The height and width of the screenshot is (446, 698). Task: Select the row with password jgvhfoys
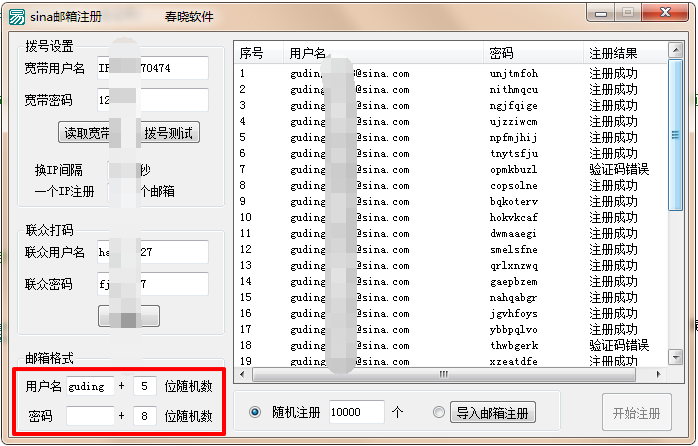click(451, 314)
